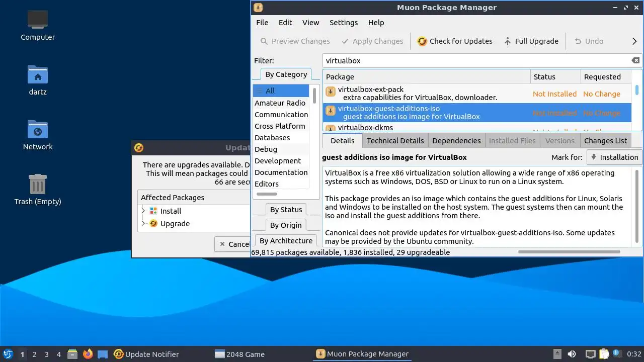Open the dartz home folder icon
This screenshot has width=644, height=362.
(x=38, y=74)
